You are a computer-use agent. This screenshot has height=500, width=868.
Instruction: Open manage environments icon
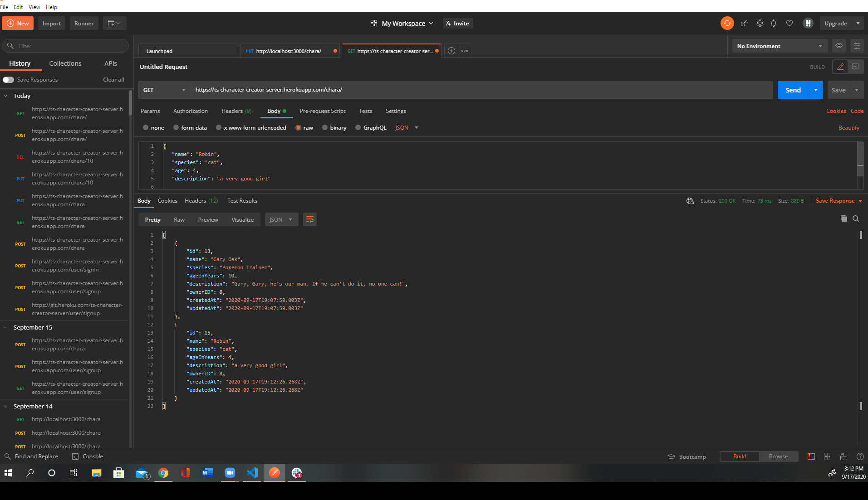(857, 46)
